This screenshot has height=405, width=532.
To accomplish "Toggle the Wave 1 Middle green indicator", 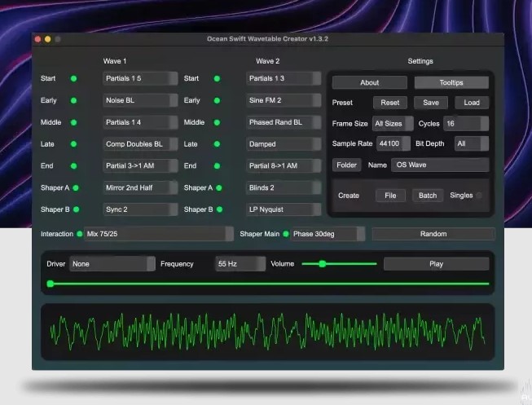I will point(73,122).
